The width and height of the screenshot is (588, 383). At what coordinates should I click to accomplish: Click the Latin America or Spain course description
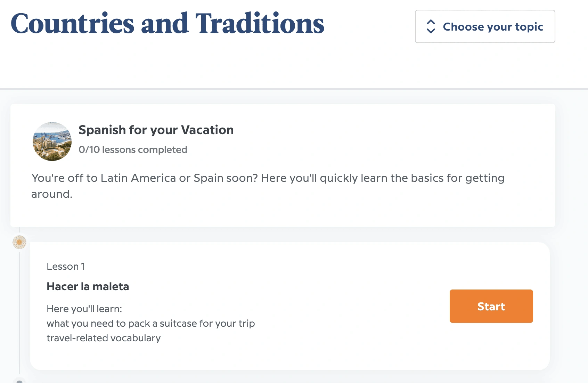click(x=268, y=178)
